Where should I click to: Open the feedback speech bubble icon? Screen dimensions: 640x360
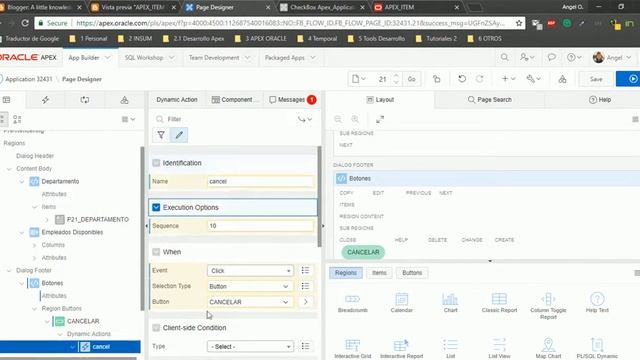tap(551, 58)
